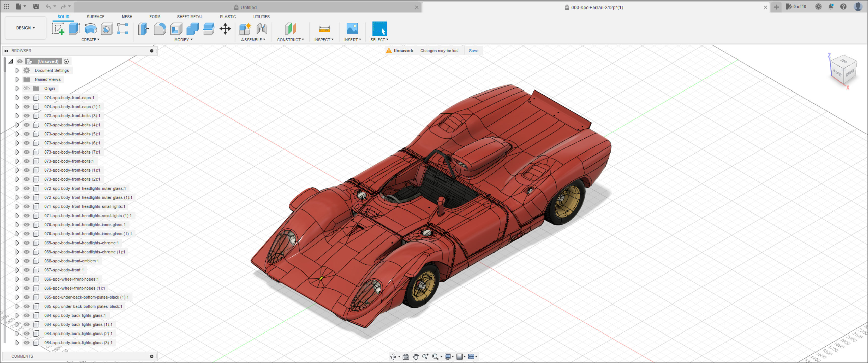Screen dimensions: 868x363
Task: Open the INSPECT dropdown menu
Action: (324, 40)
